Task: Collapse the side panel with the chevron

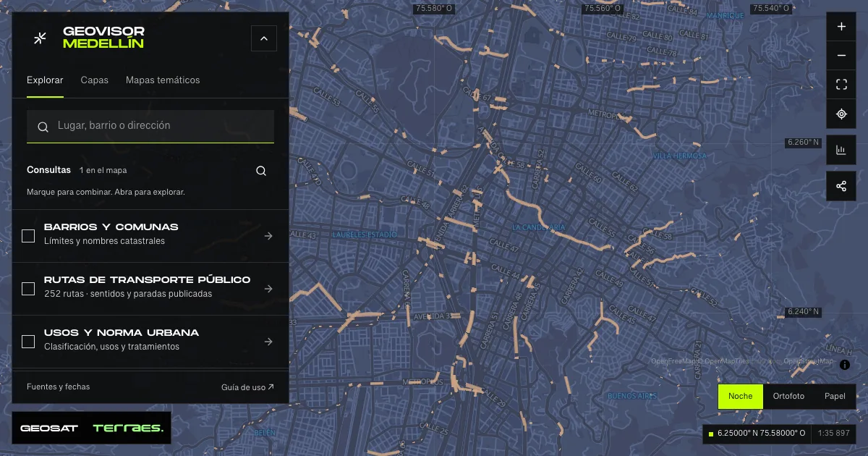Action: click(x=264, y=38)
